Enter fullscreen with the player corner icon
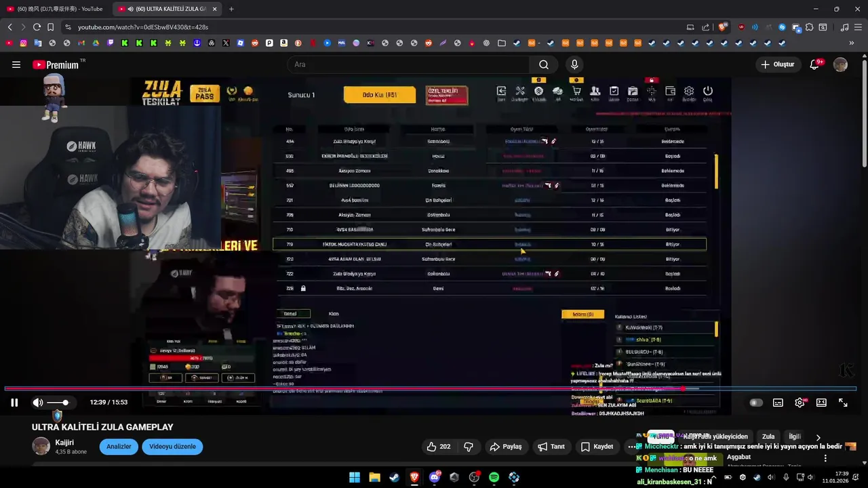Screen dimensions: 868x488 pyautogui.click(x=843, y=403)
